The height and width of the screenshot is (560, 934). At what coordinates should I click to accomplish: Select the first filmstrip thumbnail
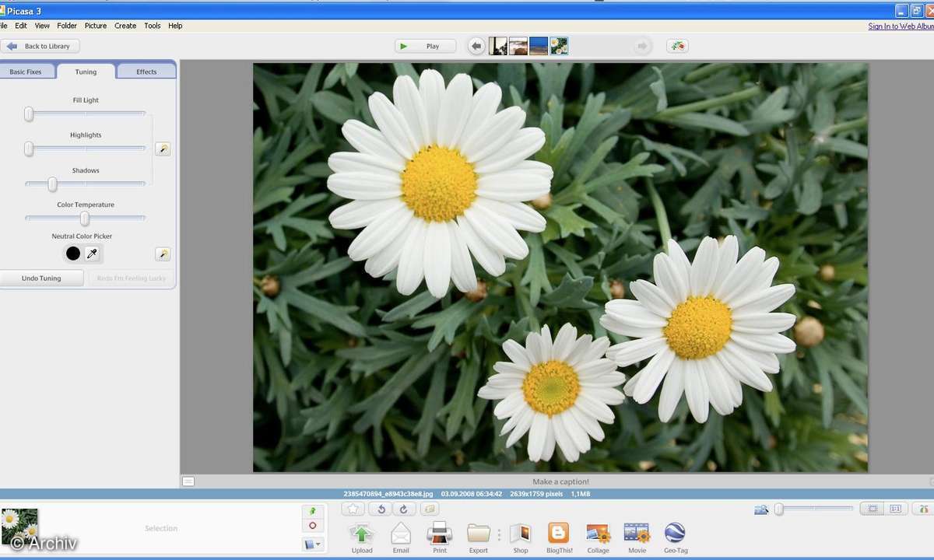498,46
